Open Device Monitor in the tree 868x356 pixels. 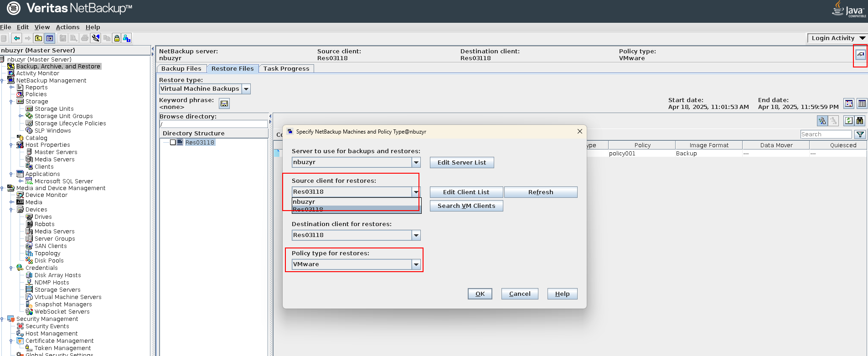click(x=46, y=195)
